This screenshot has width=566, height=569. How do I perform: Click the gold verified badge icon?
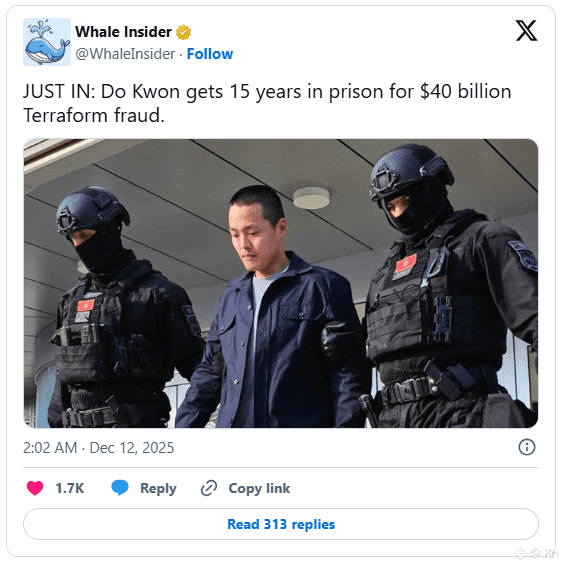(184, 32)
